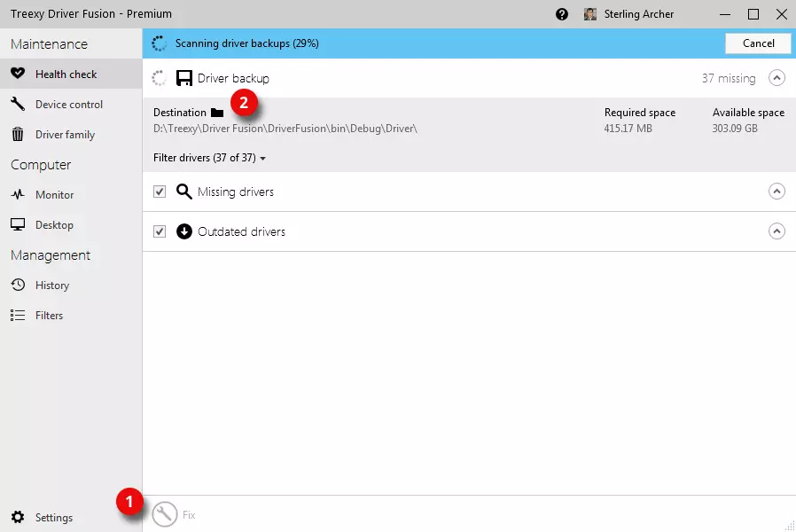The height and width of the screenshot is (532, 796).
Task: Collapse the Driver backup section
Action: 776,78
